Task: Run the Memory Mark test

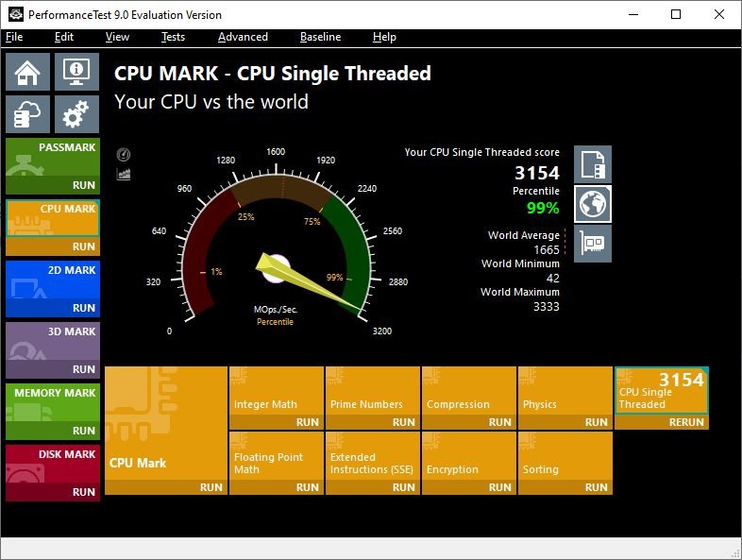Action: (x=53, y=431)
